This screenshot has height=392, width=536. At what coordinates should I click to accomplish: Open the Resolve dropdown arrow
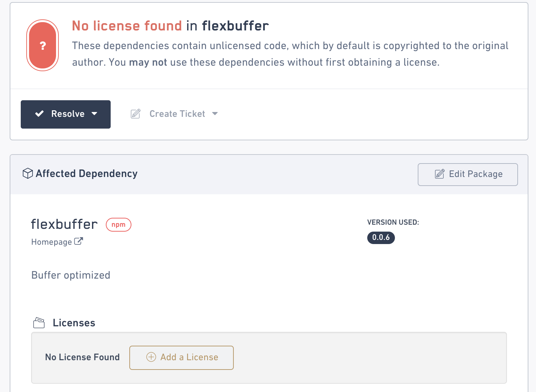tap(95, 114)
